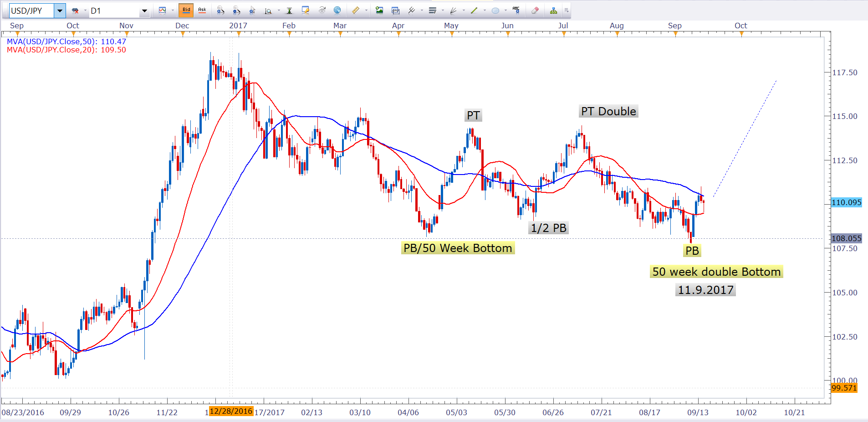Select the ruler measurement tool
Image resolution: width=868 pixels, height=422 pixels.
point(356,10)
